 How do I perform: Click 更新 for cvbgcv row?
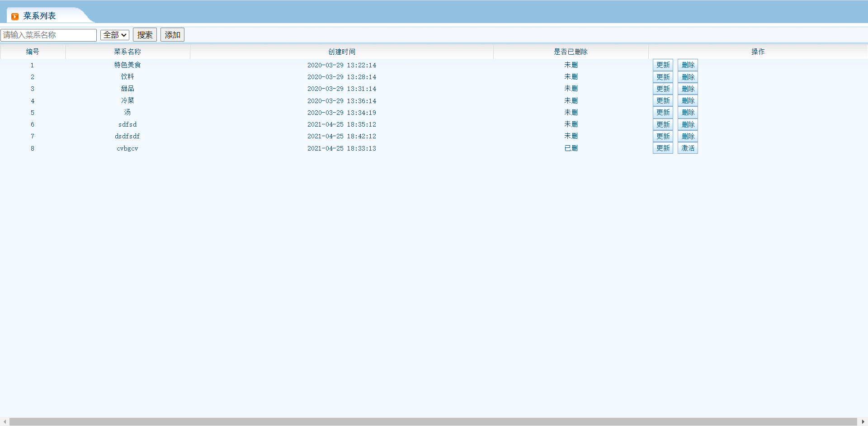(663, 148)
